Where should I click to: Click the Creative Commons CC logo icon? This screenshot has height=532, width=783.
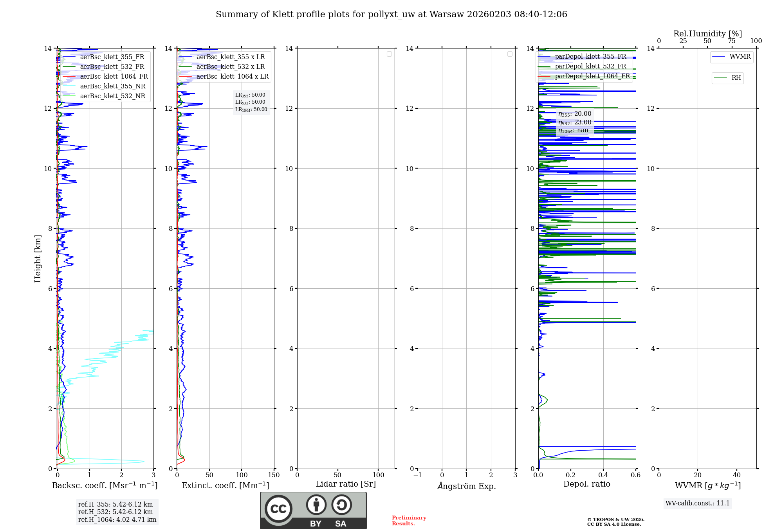(x=278, y=509)
